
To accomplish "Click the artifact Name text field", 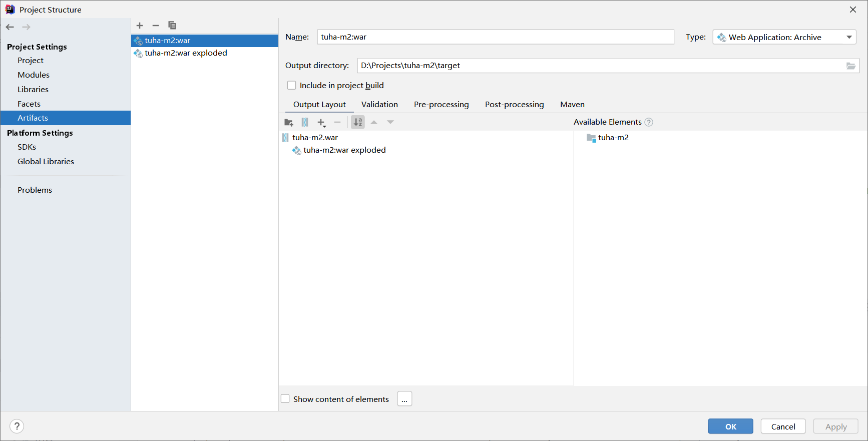I will [x=495, y=37].
